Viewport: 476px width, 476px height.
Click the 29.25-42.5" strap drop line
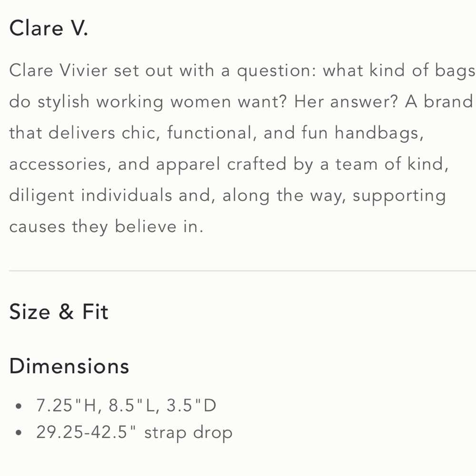134,433
